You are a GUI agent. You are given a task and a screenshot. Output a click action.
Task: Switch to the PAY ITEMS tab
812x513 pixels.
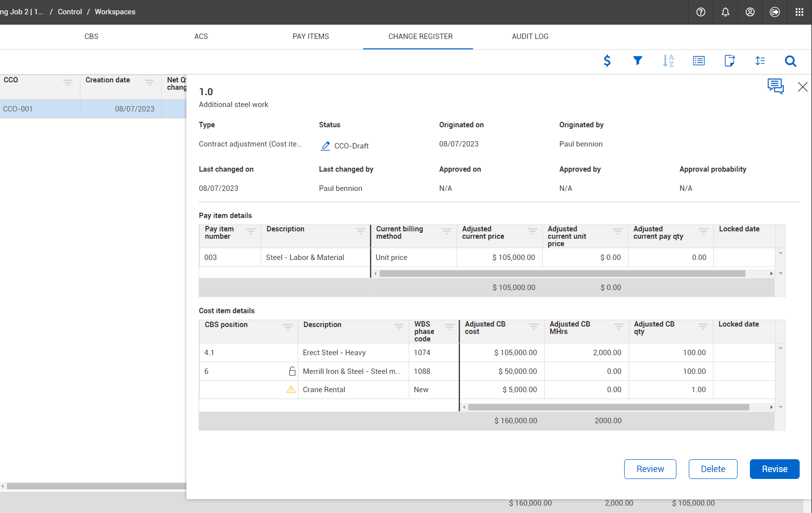coord(311,37)
